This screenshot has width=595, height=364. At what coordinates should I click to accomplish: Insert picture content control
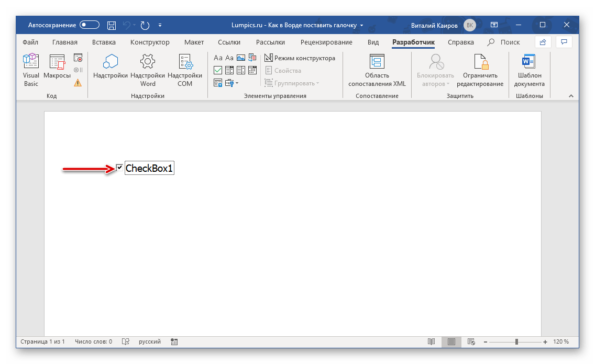click(241, 58)
